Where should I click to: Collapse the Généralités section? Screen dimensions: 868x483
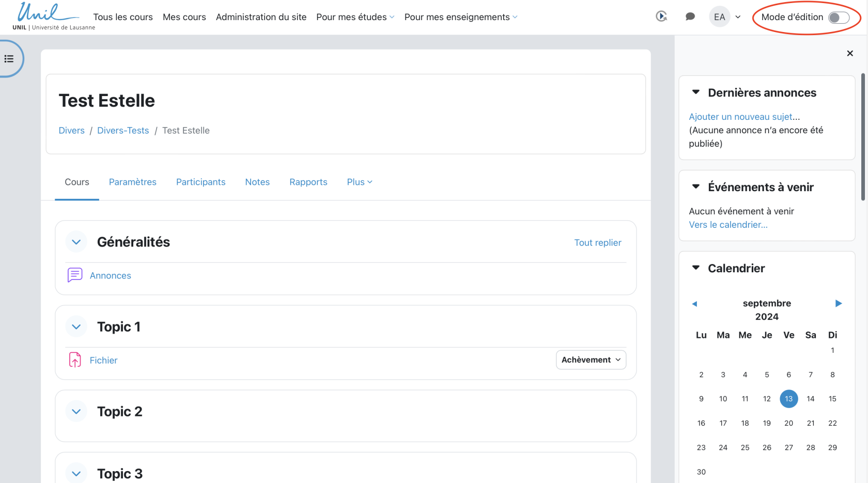pos(76,242)
